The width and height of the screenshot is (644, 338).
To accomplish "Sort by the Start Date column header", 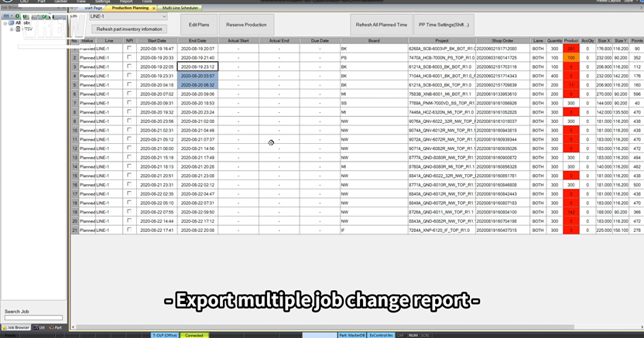I will pyautogui.click(x=157, y=41).
